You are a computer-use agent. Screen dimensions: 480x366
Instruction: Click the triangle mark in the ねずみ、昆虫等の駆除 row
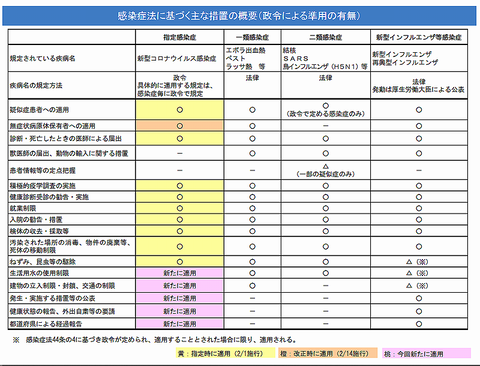coord(409,262)
